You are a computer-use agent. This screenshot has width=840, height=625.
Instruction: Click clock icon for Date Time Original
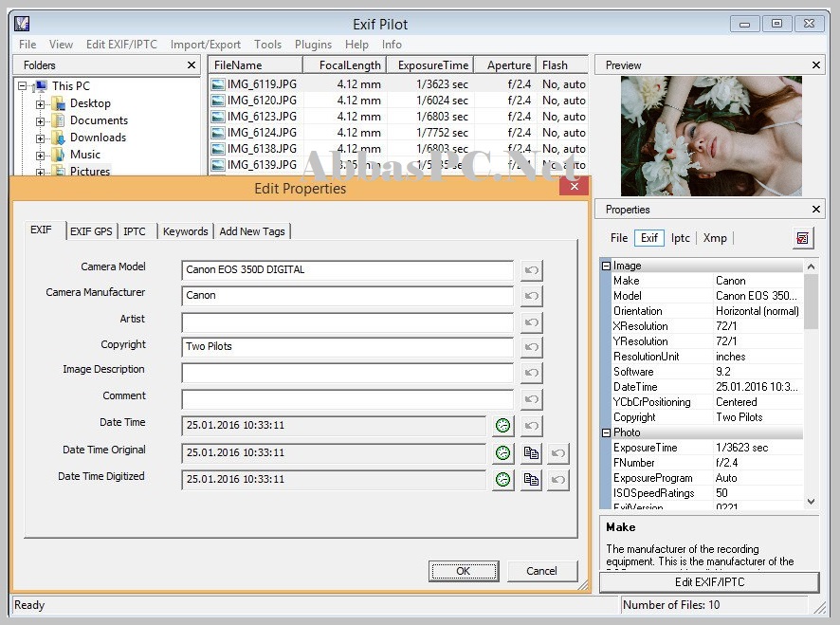[503, 453]
